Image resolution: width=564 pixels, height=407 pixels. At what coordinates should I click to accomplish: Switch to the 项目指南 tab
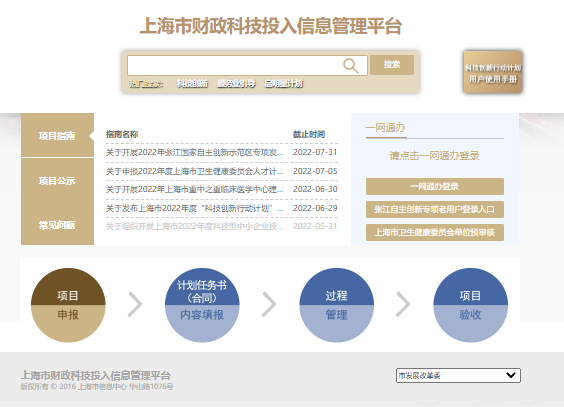point(57,136)
